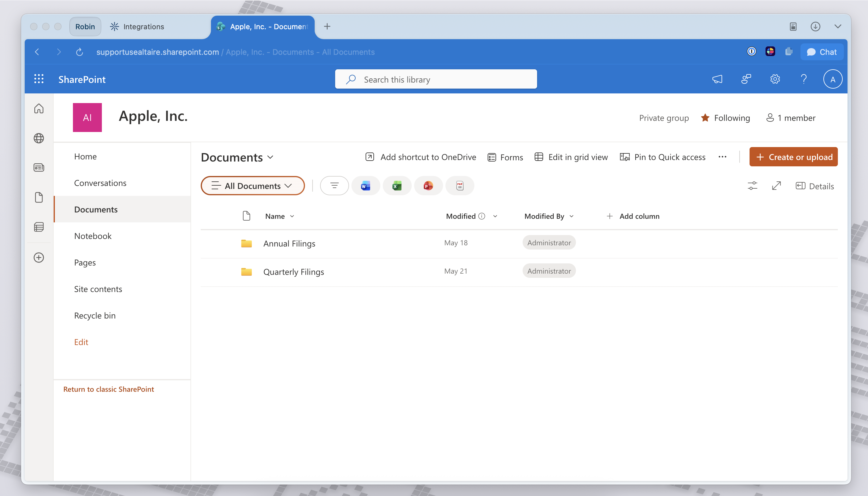The height and width of the screenshot is (496, 868).
Task: Click Edit link in site navigation
Action: [81, 342]
